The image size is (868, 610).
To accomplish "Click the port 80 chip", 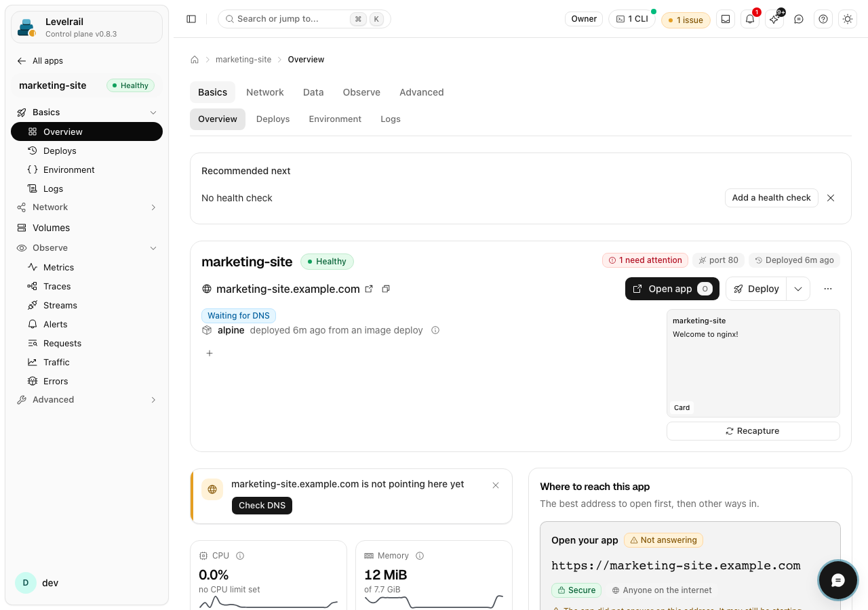I will (718, 260).
